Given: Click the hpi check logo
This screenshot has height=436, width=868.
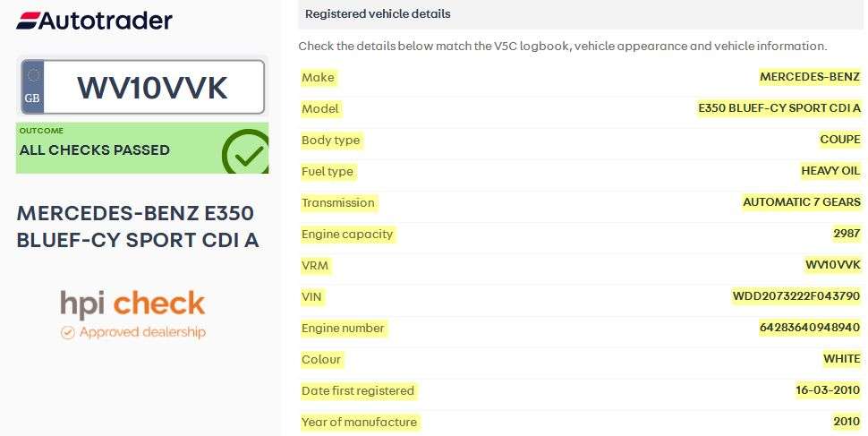Looking at the screenshot, I should coord(132,304).
